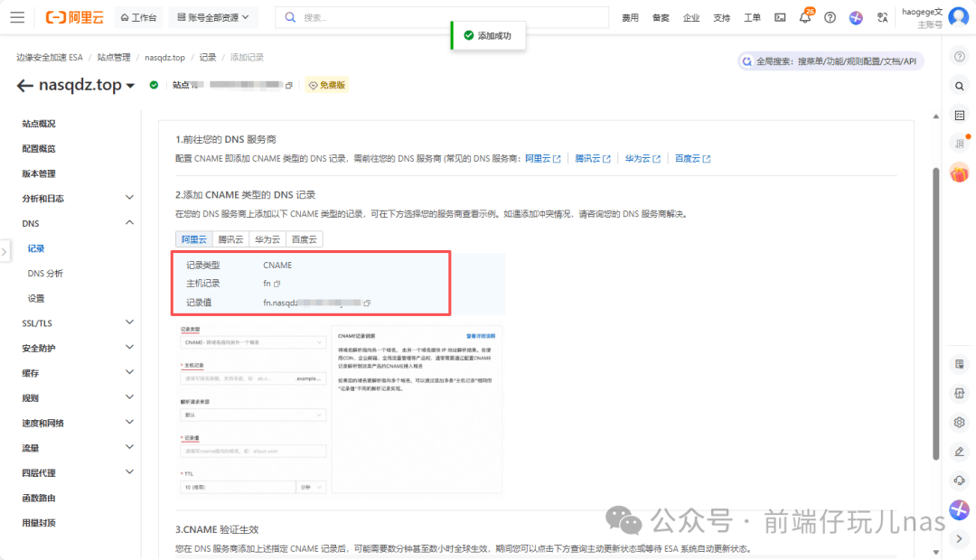
Task: Switch to the 腾讯云 provider tab
Action: [x=230, y=239]
